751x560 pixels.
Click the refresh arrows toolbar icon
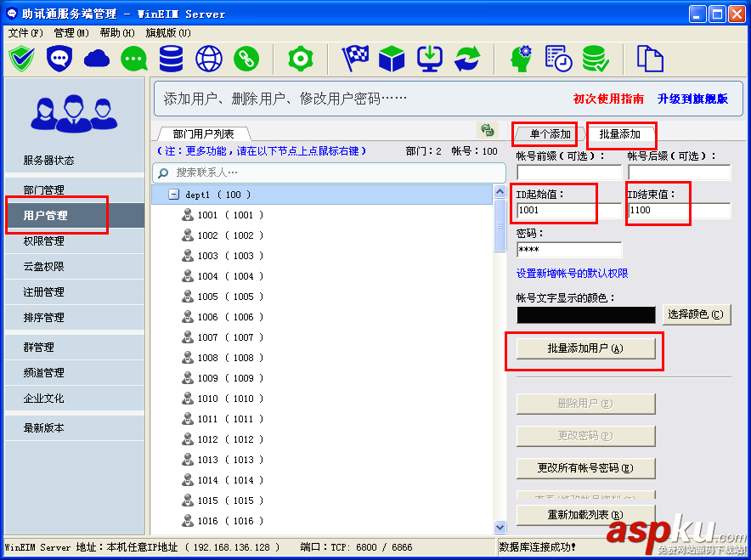tap(466, 59)
